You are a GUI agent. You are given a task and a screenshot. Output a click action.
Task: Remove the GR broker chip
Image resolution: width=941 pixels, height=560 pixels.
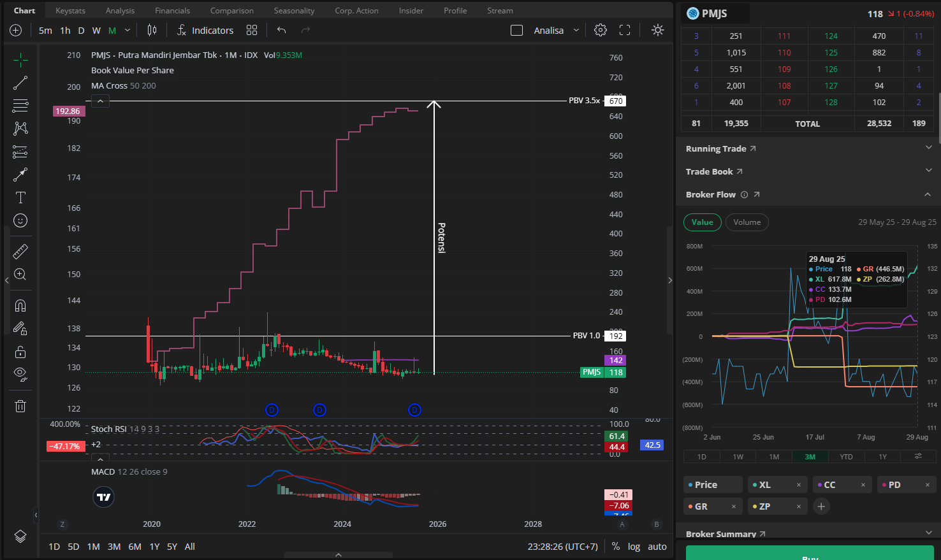point(734,506)
